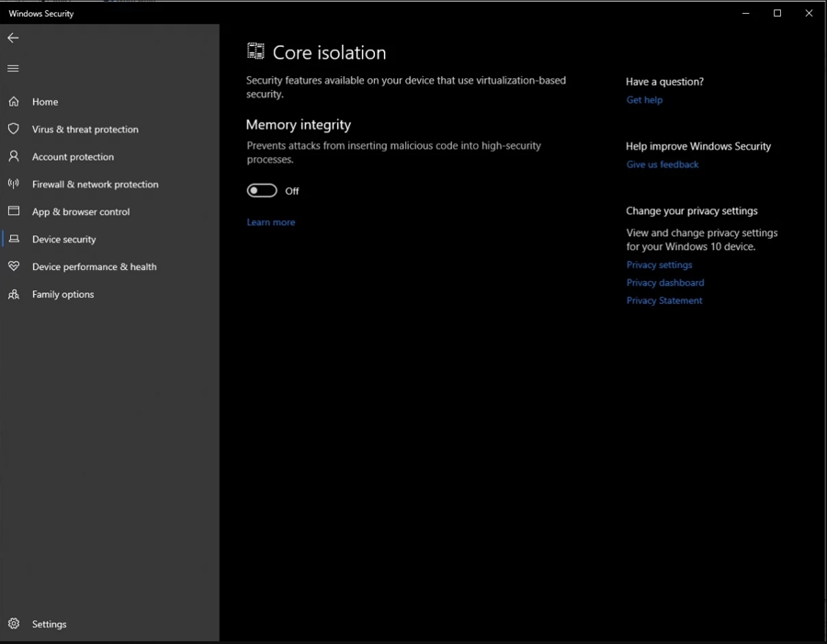Image resolution: width=827 pixels, height=644 pixels.
Task: Open the Learn more link
Action: tap(271, 222)
